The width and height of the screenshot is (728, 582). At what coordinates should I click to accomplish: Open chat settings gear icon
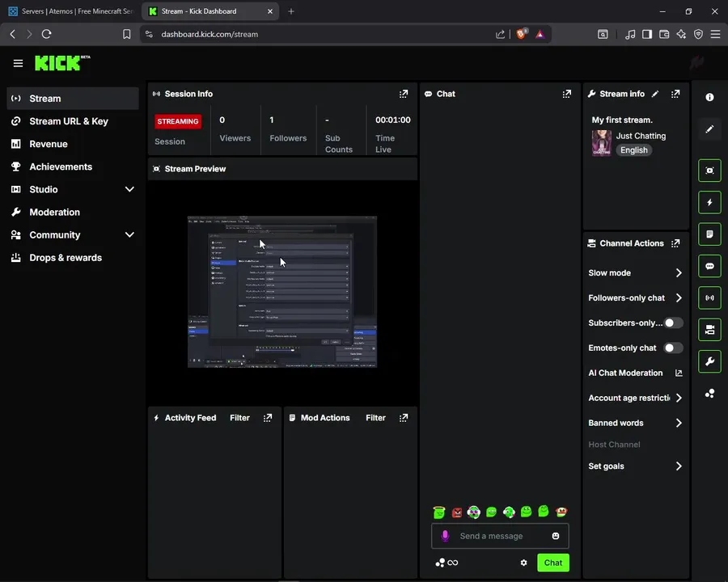coord(523,563)
